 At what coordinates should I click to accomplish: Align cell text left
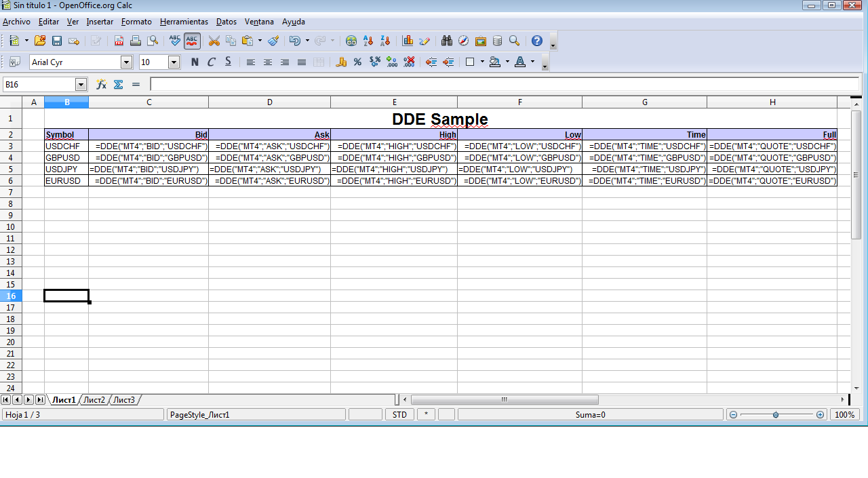[x=251, y=62]
